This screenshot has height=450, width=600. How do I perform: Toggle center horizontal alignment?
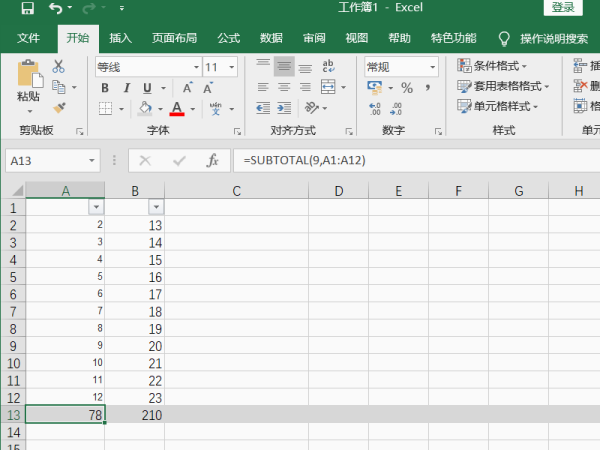[285, 88]
